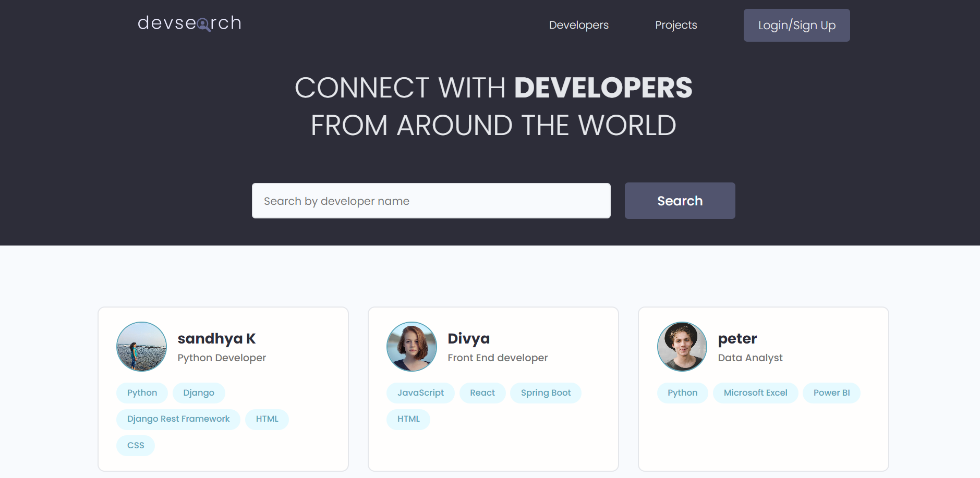This screenshot has width=980, height=478.
Task: Click inside the developer name search field
Action: (431, 201)
